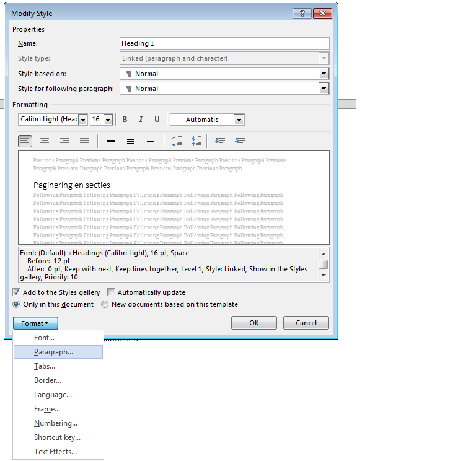Open the Style based on dropdown
The image size is (476, 461).
[323, 74]
